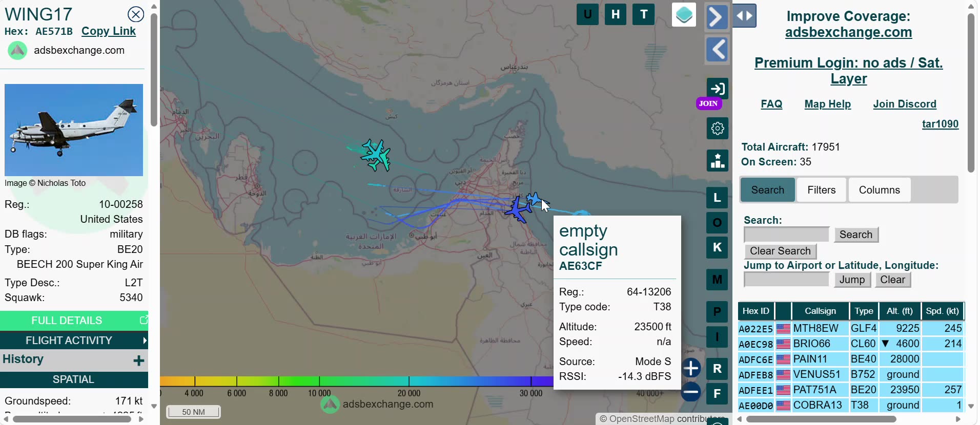Open the map layers selector icon
This screenshot has width=980, height=425.
point(684,15)
